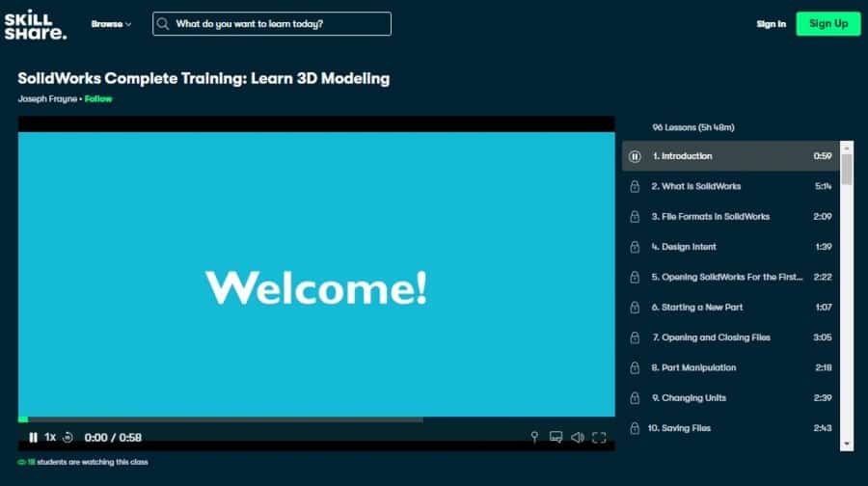The width and height of the screenshot is (868, 486).
Task: Select lesson '4. Design Intent'
Action: tap(731, 247)
